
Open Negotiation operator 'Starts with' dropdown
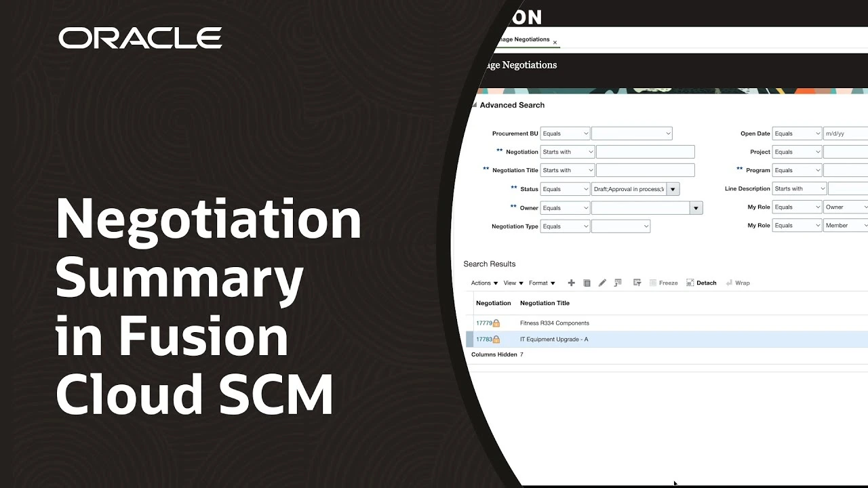pyautogui.click(x=568, y=152)
